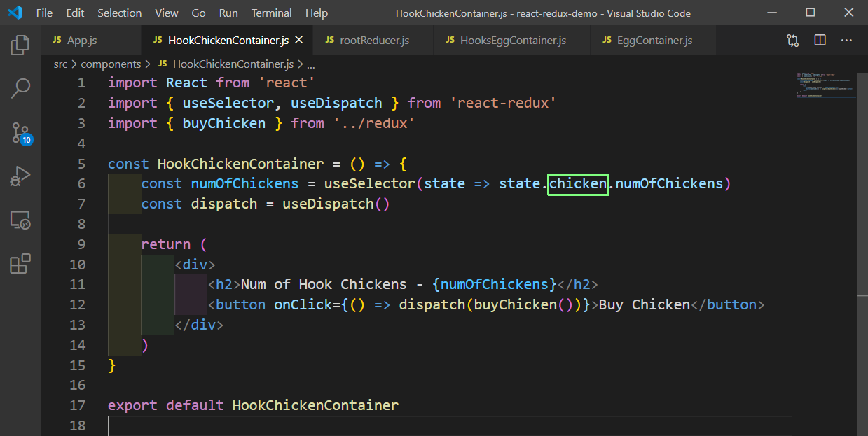Open the Search view in activity bar
868x436 pixels.
(x=20, y=88)
